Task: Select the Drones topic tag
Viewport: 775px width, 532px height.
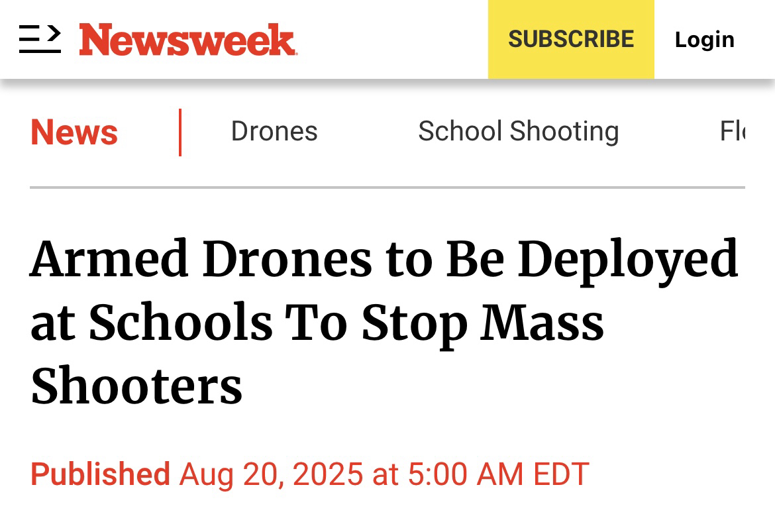Action: coord(274,131)
